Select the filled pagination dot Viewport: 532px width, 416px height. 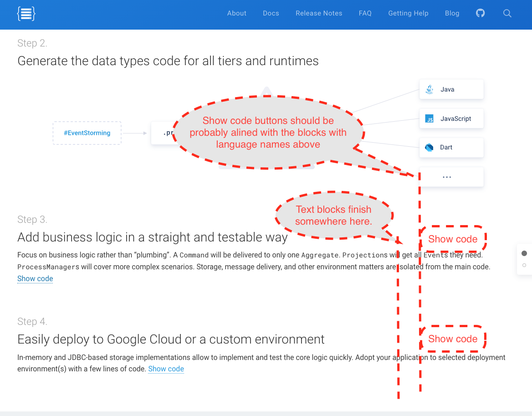(x=524, y=253)
